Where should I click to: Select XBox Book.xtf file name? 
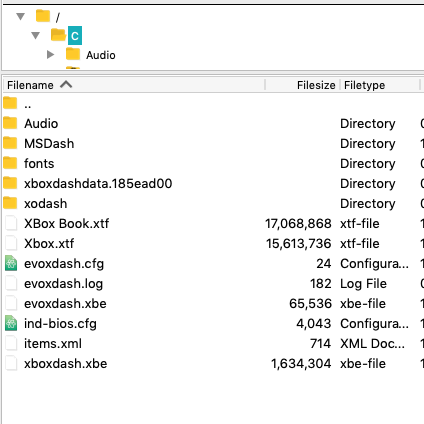point(67,224)
